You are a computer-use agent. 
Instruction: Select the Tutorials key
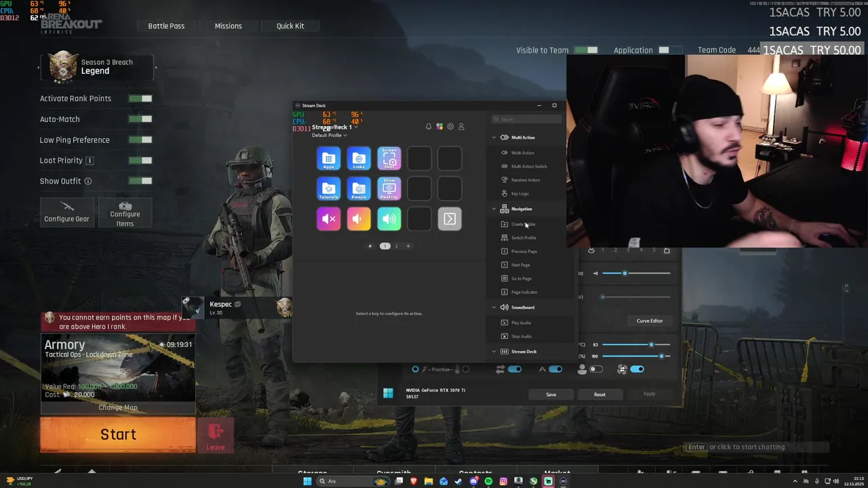(x=329, y=188)
